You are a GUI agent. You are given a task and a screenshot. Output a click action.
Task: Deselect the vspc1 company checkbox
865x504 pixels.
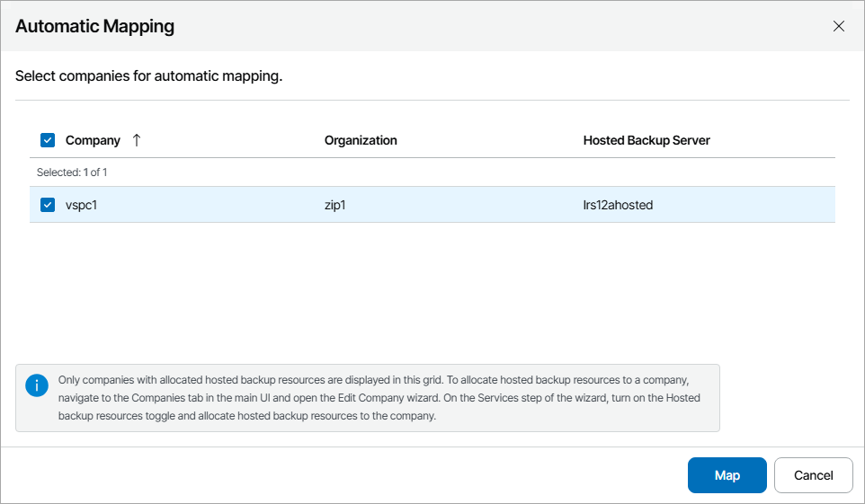(49, 205)
